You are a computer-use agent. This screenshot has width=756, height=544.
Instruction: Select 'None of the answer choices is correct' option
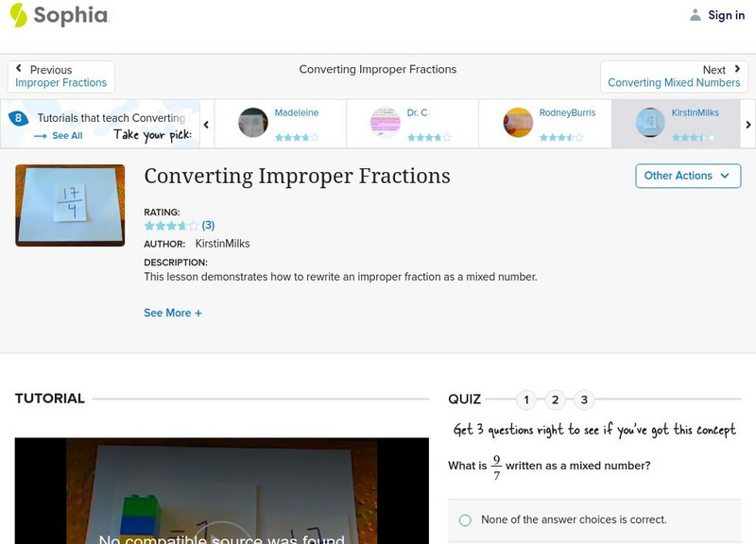click(464, 519)
